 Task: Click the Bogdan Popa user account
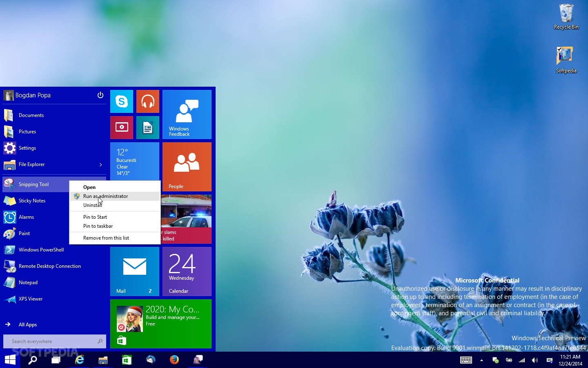pos(27,95)
